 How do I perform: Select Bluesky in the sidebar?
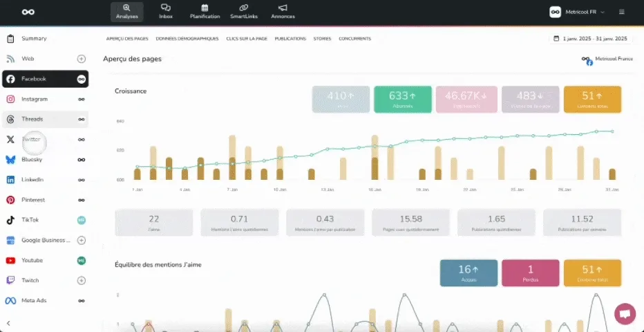[x=32, y=159]
